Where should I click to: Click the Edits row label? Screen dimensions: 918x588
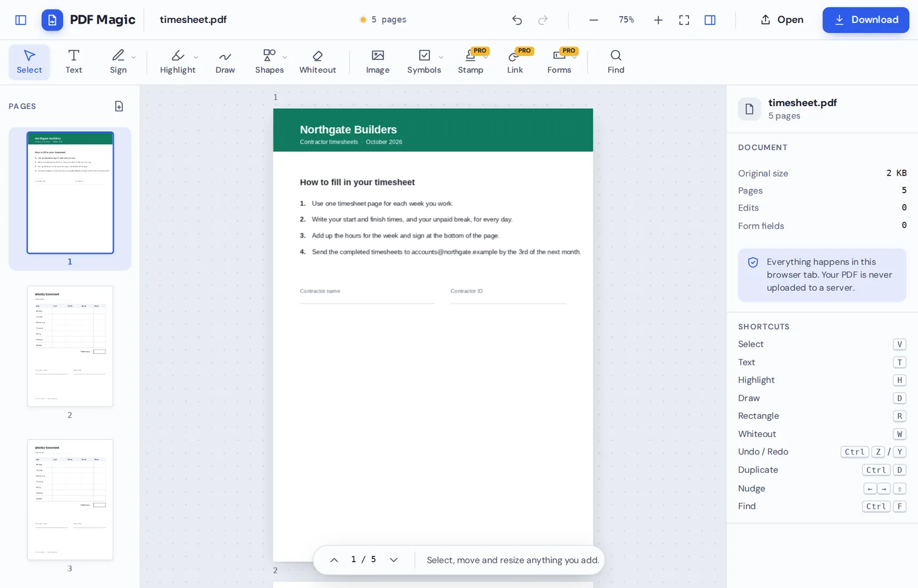(x=748, y=208)
